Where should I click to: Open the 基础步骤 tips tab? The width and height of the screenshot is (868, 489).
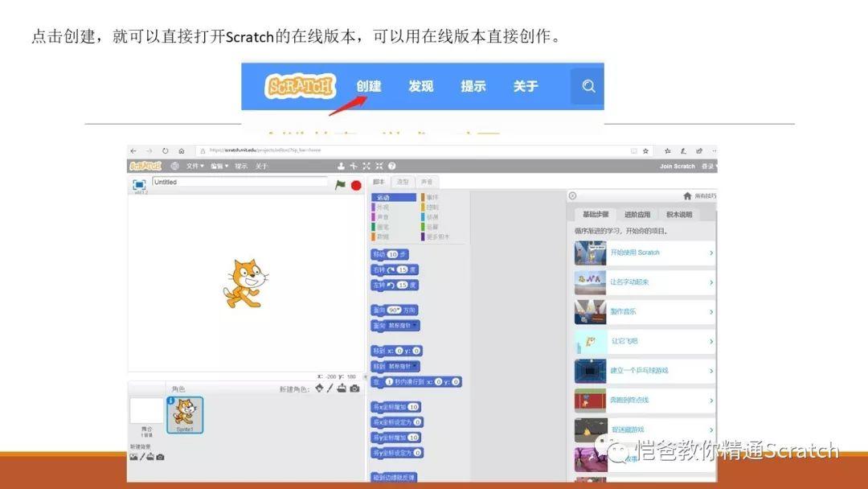(x=596, y=214)
